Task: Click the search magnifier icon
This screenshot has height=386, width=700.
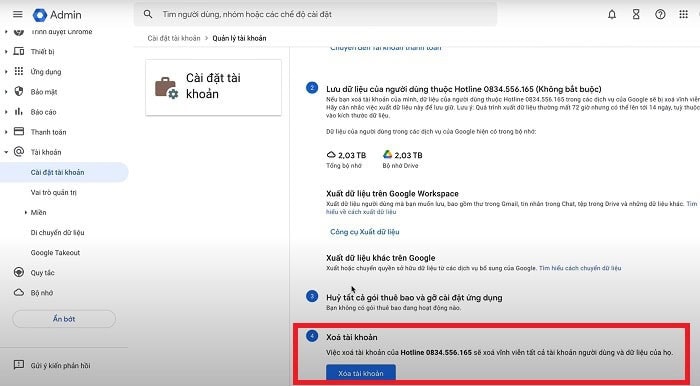Action: pyautogui.click(x=148, y=14)
